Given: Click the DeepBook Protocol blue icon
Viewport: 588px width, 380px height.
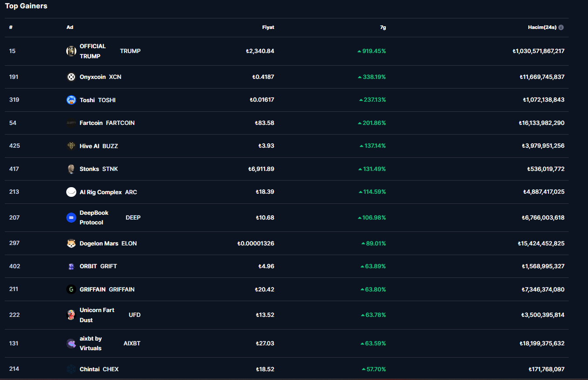Looking at the screenshot, I should [x=71, y=218].
